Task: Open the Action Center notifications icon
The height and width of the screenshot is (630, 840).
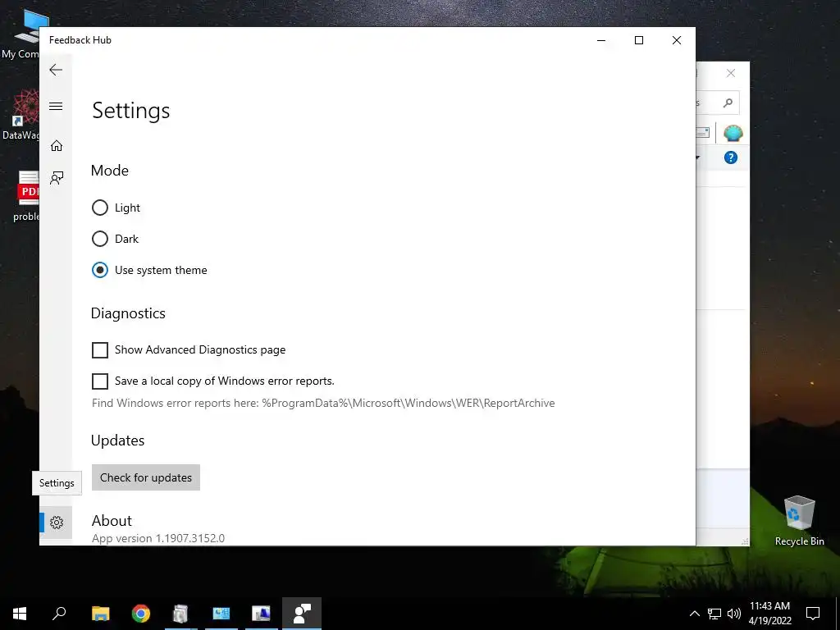Action: point(813,614)
